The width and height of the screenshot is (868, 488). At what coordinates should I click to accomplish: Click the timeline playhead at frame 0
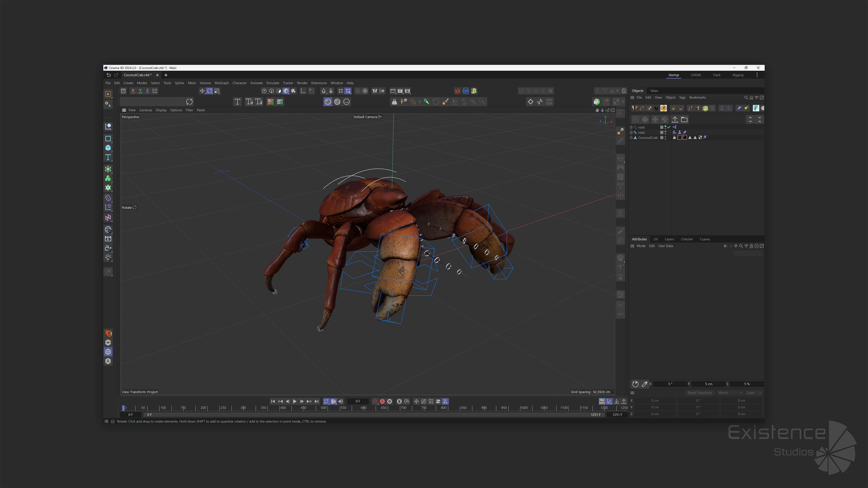(124, 408)
